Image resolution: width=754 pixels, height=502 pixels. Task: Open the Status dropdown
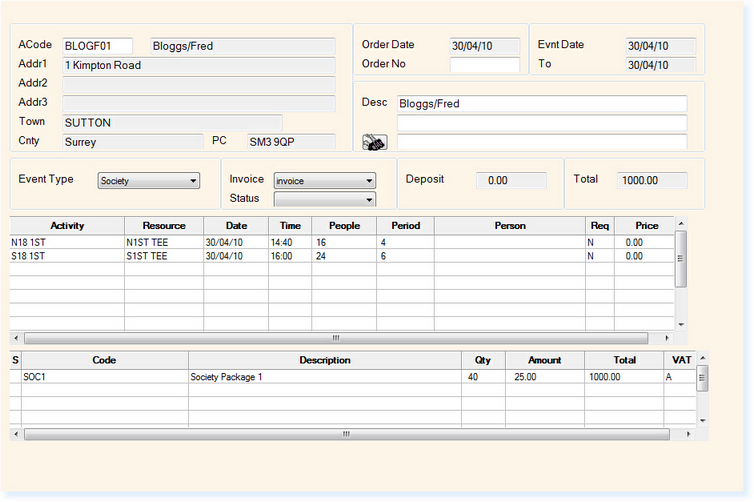pyautogui.click(x=324, y=199)
